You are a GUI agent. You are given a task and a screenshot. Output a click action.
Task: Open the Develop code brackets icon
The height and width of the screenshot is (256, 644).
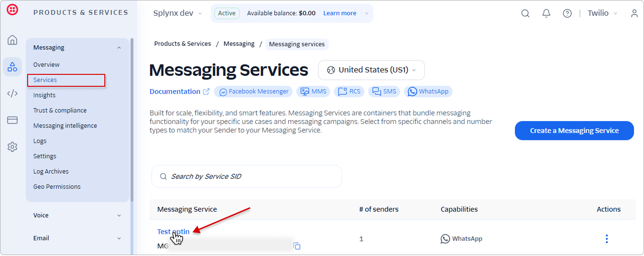pyautogui.click(x=12, y=93)
